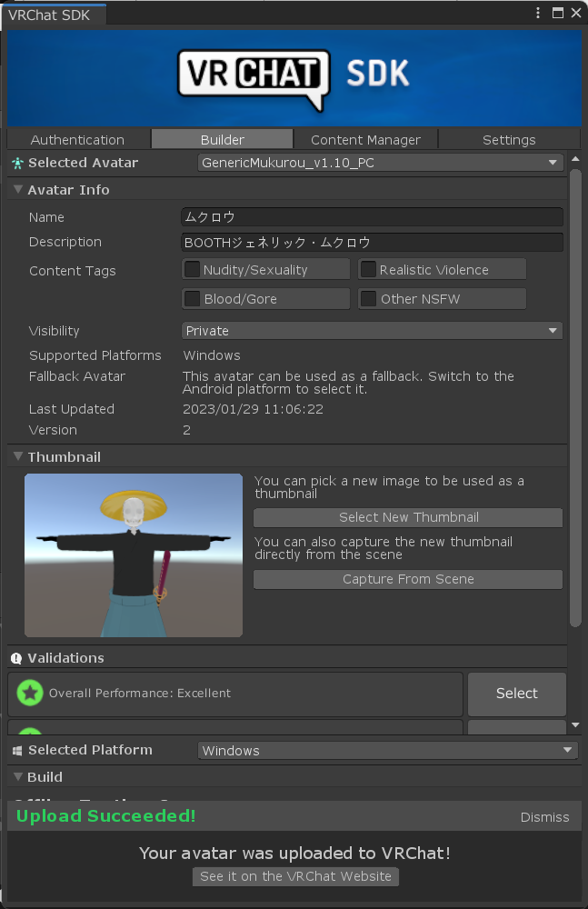Screen dimensions: 588x909
Task: Click Select New Thumbnail button
Action: [408, 517]
